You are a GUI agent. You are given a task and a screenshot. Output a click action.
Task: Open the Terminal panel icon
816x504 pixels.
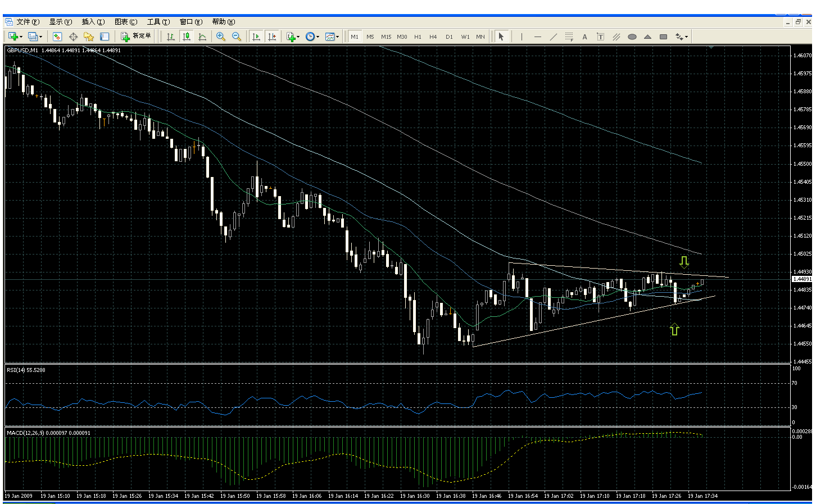point(105,37)
